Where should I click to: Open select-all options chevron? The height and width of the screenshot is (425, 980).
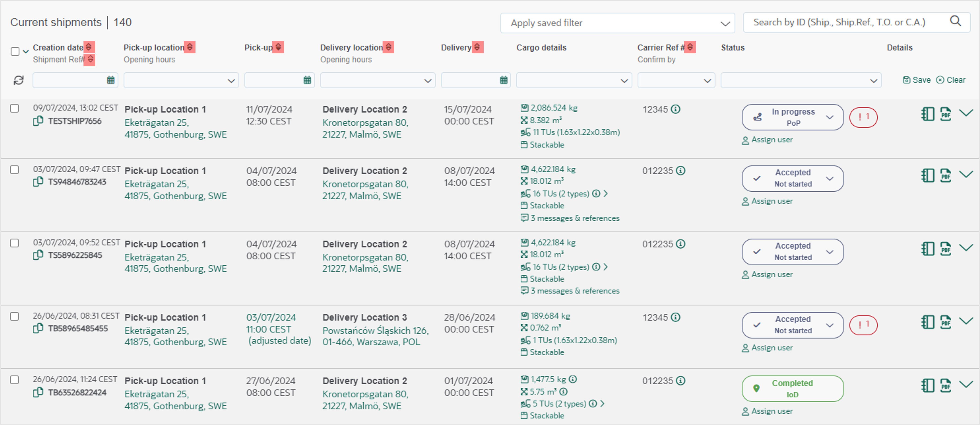[x=26, y=51]
